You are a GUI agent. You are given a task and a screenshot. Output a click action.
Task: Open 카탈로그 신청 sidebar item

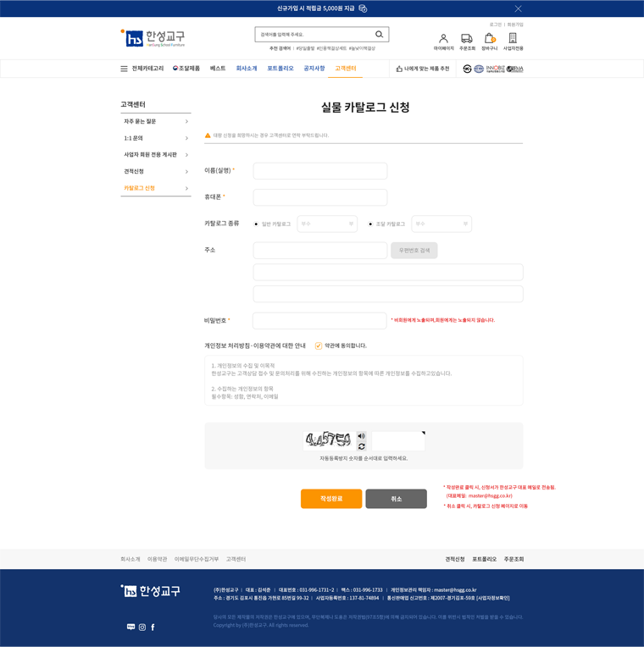(x=156, y=188)
